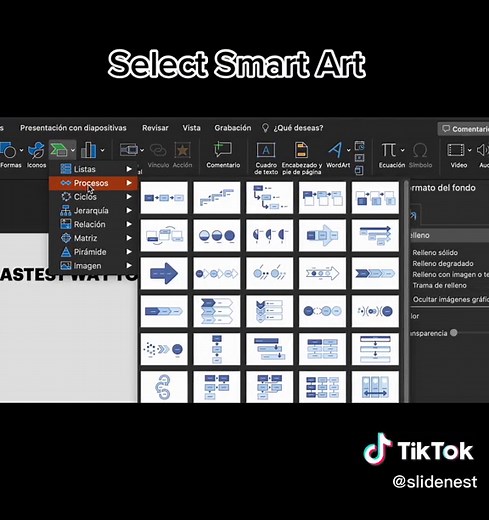Image resolution: width=489 pixels, height=520 pixels.
Task: Click the WordArt letter A icon
Action: click(x=335, y=150)
